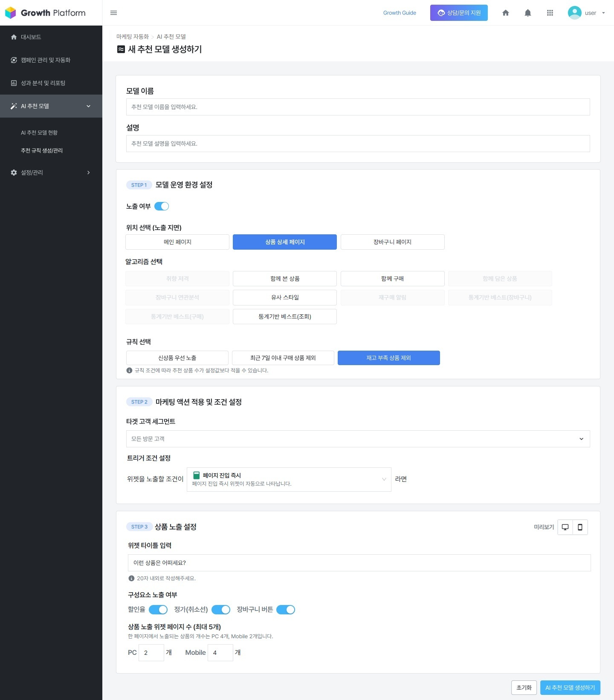Turn off 장바구니 버튼 toggle
Image resolution: width=614 pixels, height=700 pixels.
(x=286, y=610)
